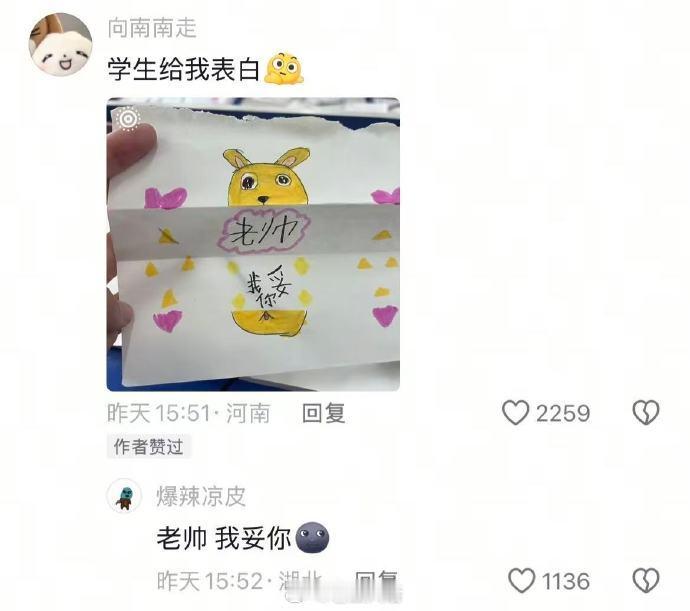Tap the live photo icon on the image
Screen dimensions: 690x611
click(128, 118)
